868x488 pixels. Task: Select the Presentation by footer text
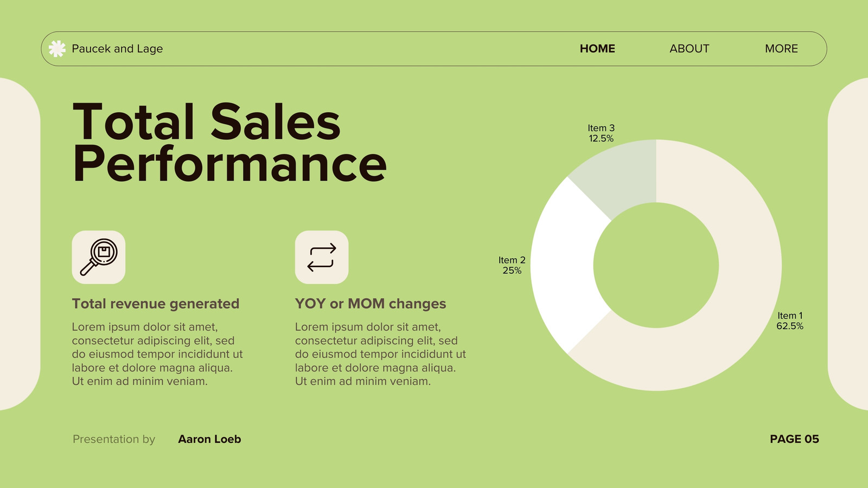(x=114, y=439)
